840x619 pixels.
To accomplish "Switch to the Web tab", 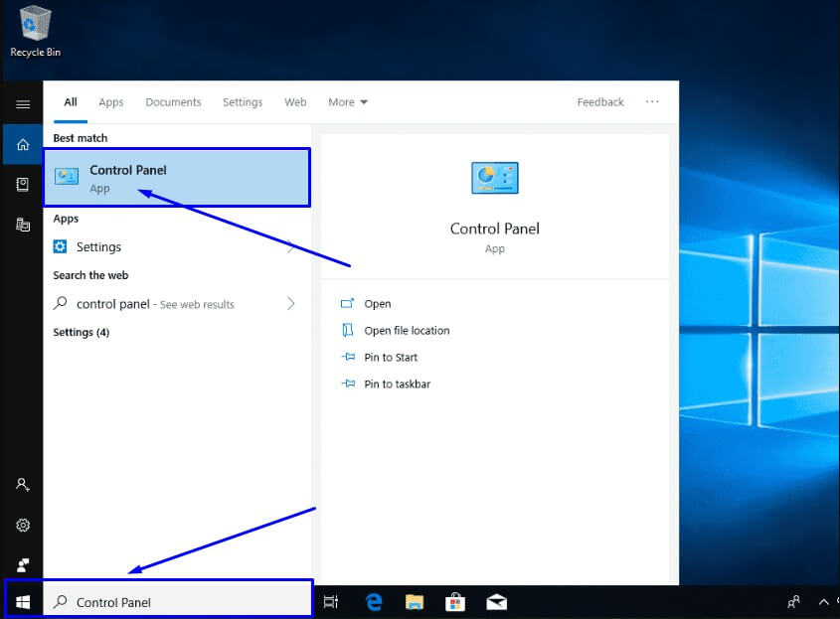I will tap(295, 101).
